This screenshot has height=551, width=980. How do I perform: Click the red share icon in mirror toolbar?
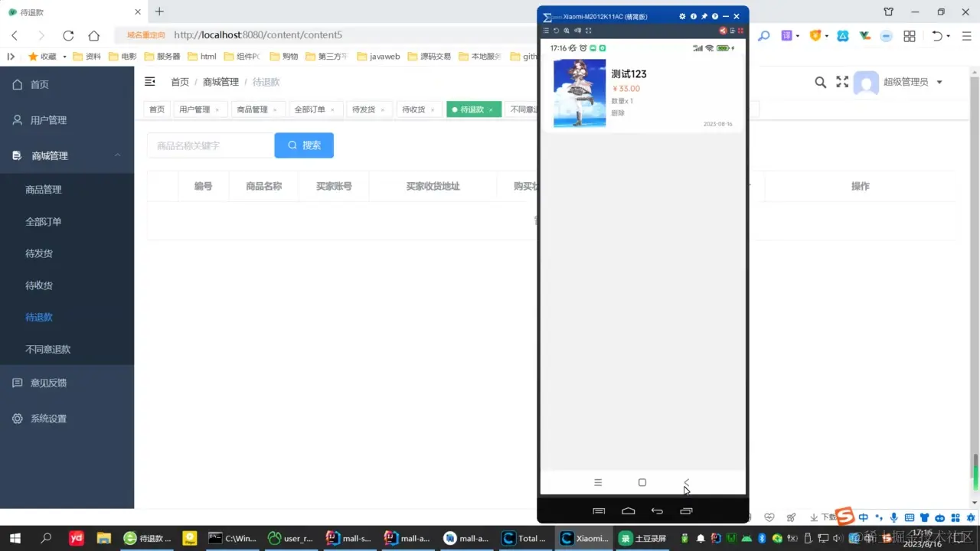click(x=723, y=31)
